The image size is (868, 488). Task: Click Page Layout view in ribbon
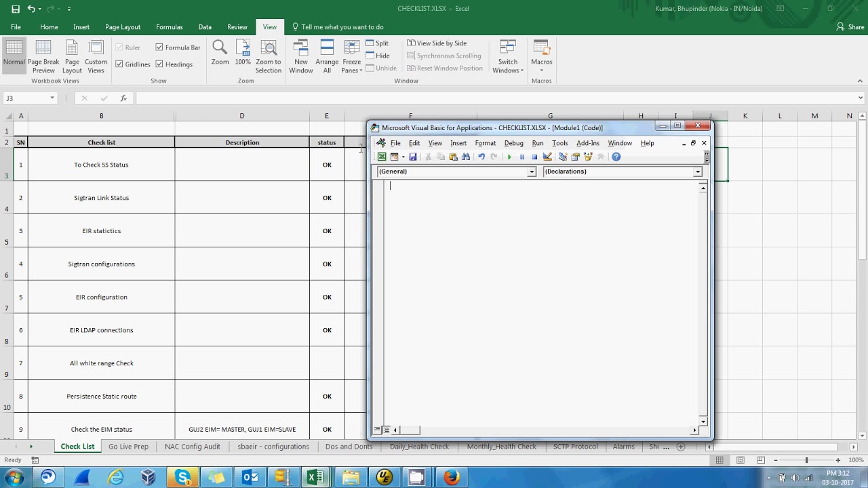tap(72, 56)
